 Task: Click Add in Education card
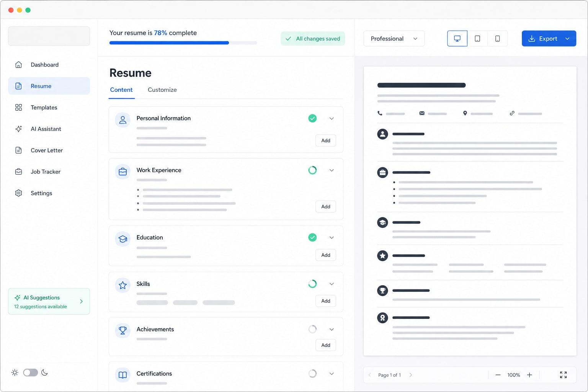[x=326, y=255]
